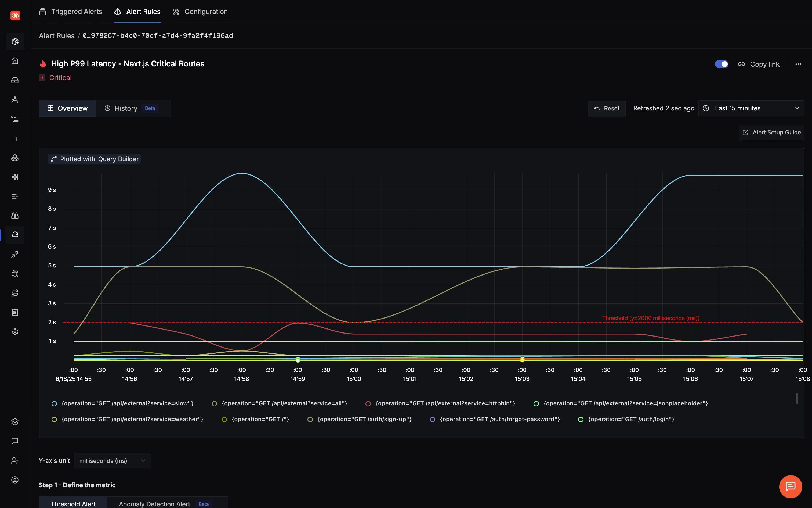The image size is (812, 508).
Task: Click the Plotted with Query Builder tag
Action: coord(94,159)
